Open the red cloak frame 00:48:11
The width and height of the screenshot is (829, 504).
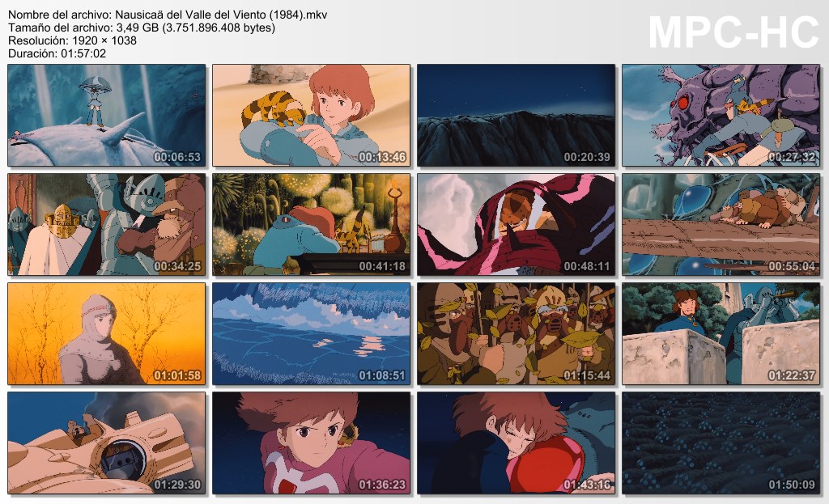click(x=516, y=225)
